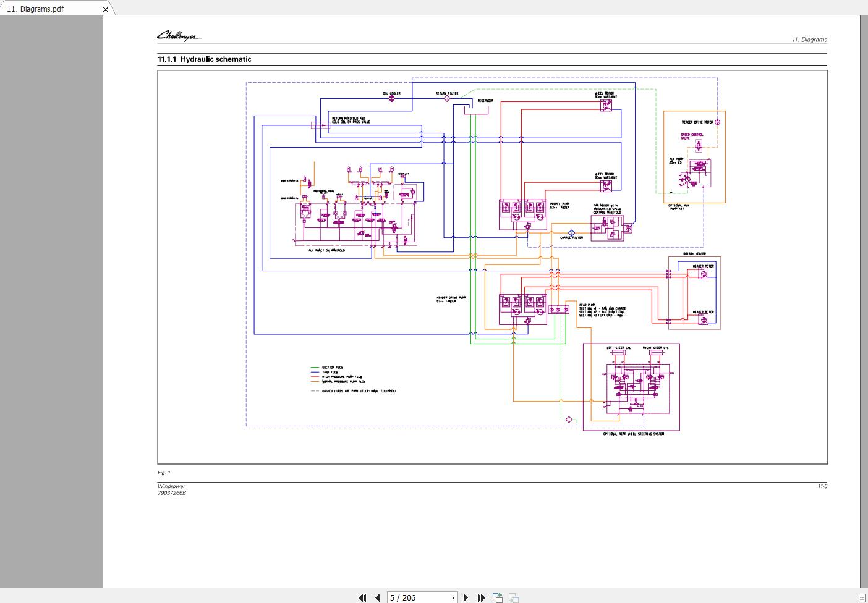Screen dimensions: 868x603
Task: Click the Merger Drive Motor symbol
Action: point(717,122)
